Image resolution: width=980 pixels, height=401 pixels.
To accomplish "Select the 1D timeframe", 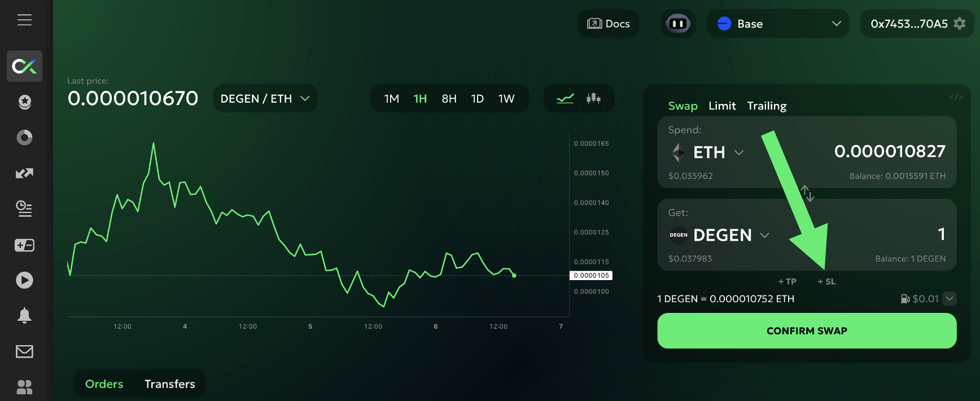I will [477, 99].
